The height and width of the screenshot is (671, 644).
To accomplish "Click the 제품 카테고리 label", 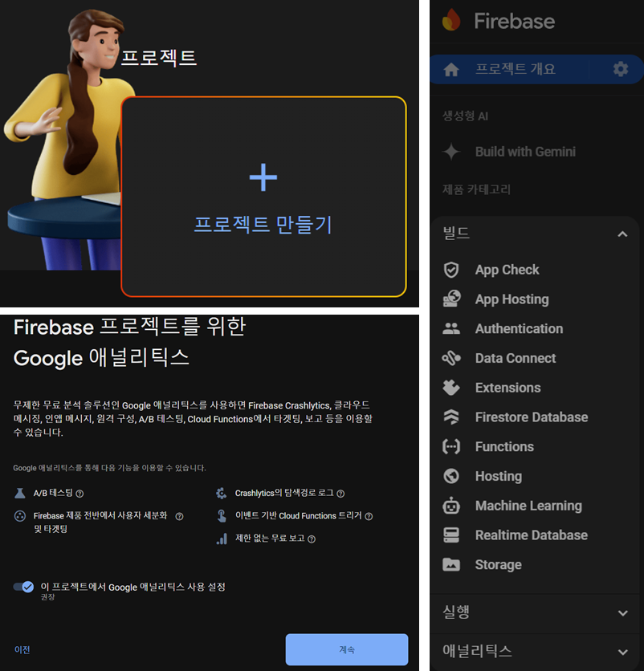I will point(477,189).
